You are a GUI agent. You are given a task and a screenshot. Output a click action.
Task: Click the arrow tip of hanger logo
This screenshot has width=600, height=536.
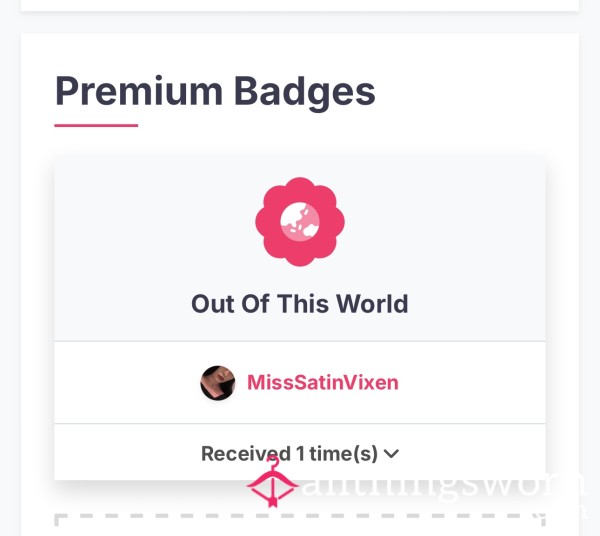click(272, 502)
